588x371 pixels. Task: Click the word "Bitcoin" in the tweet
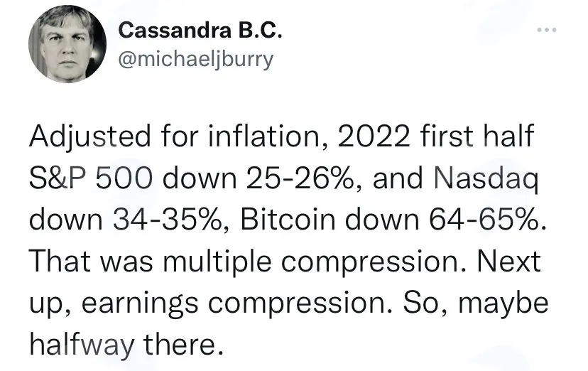point(288,219)
